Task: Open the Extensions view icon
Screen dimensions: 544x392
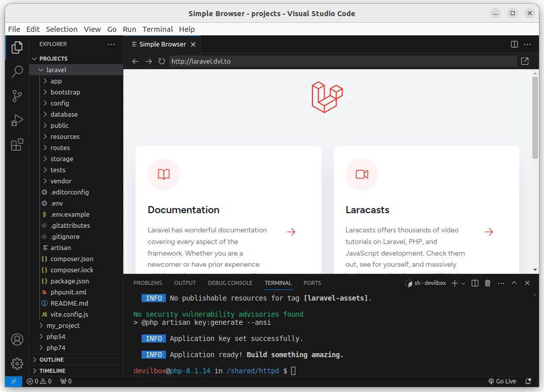Action: pyautogui.click(x=17, y=144)
